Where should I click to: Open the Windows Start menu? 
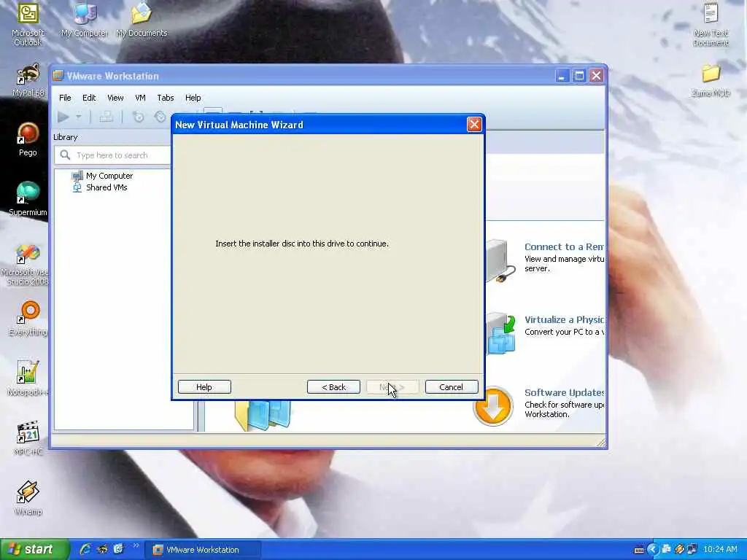tap(34, 550)
